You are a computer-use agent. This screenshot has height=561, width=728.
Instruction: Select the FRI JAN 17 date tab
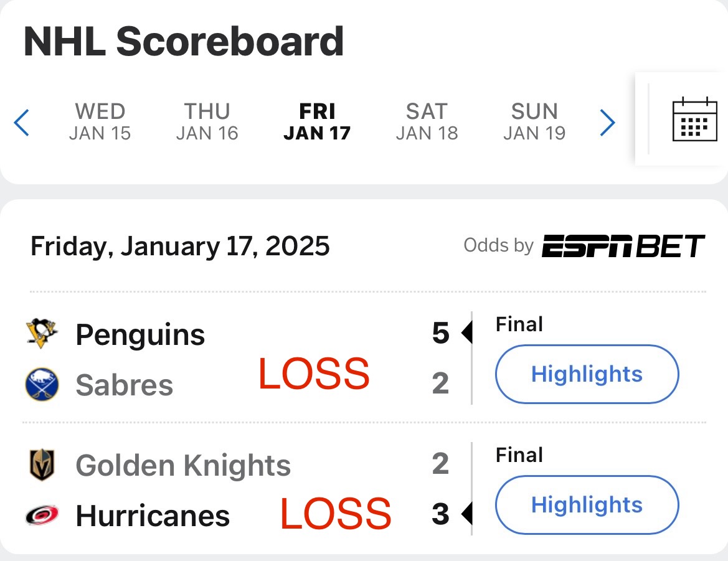coord(316,121)
